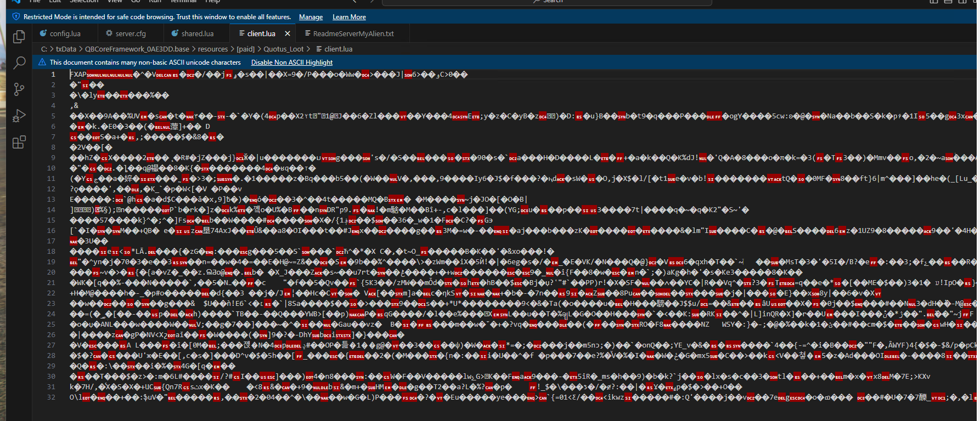The image size is (980, 421).
Task: Place cursor on FXAP text in line 1
Action: (x=78, y=75)
